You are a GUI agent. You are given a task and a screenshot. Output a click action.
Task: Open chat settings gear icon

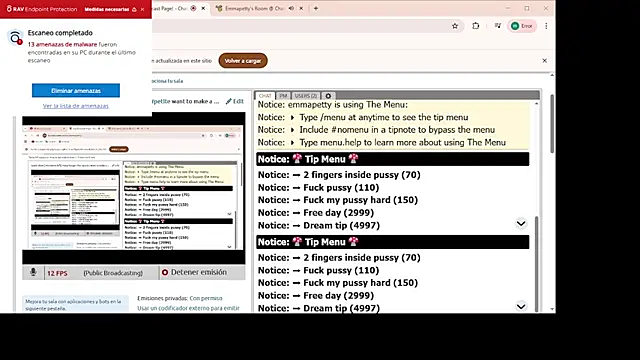point(328,96)
